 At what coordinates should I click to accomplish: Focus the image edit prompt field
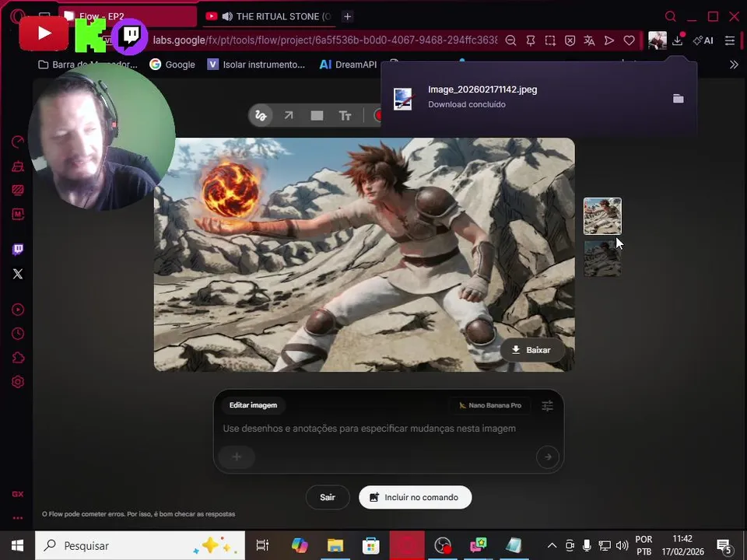tap(369, 429)
